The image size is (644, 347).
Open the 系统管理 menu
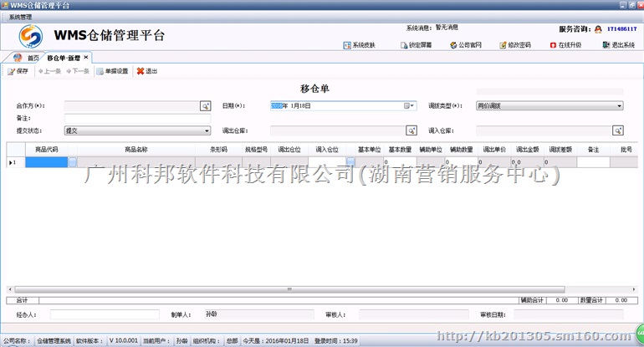(x=20, y=17)
